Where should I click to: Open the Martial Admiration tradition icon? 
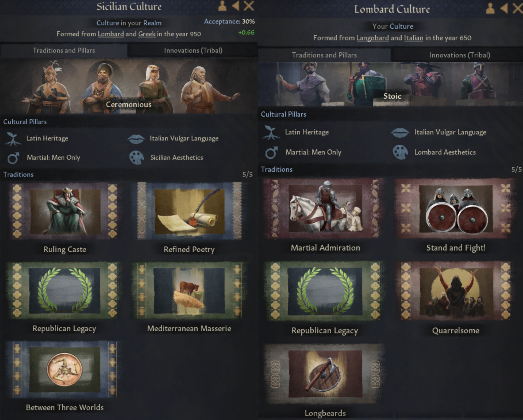(325, 208)
